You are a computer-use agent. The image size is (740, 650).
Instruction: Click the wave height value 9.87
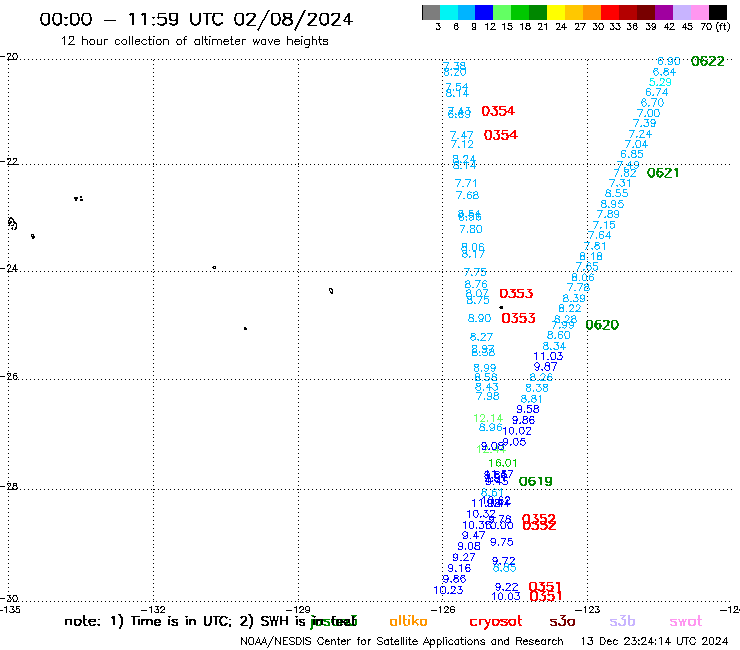(x=546, y=367)
